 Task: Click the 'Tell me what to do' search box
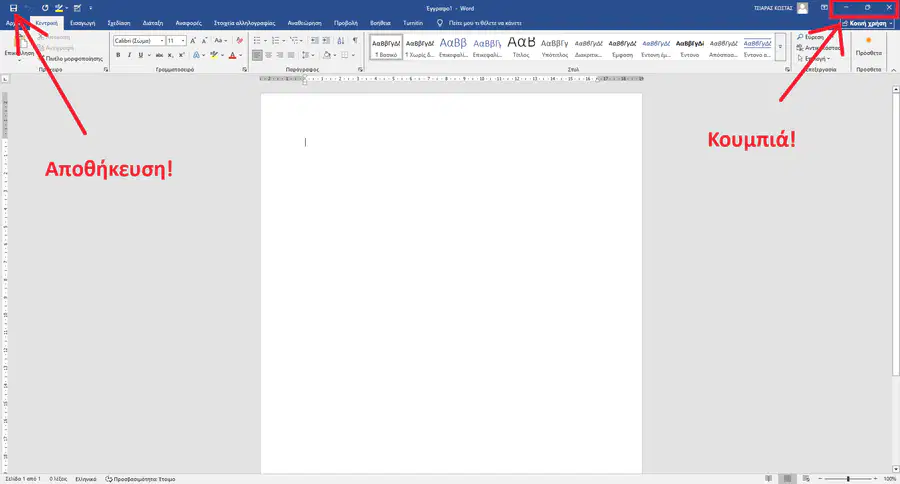479,24
